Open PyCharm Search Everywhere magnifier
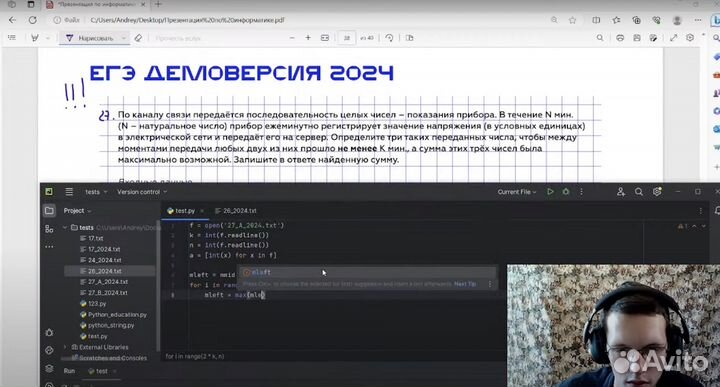 (639, 192)
